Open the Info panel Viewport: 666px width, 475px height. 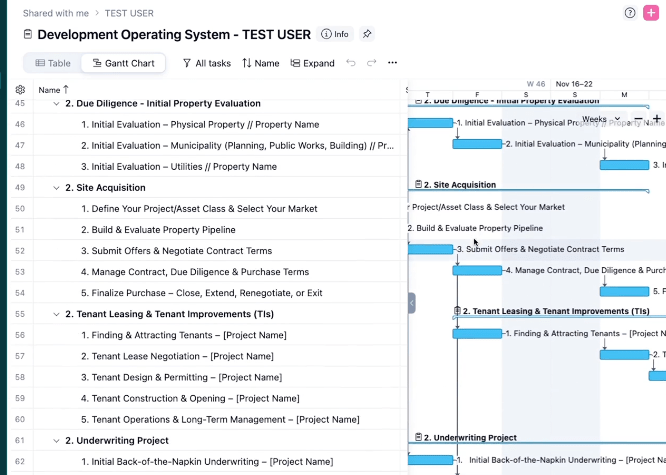point(335,34)
